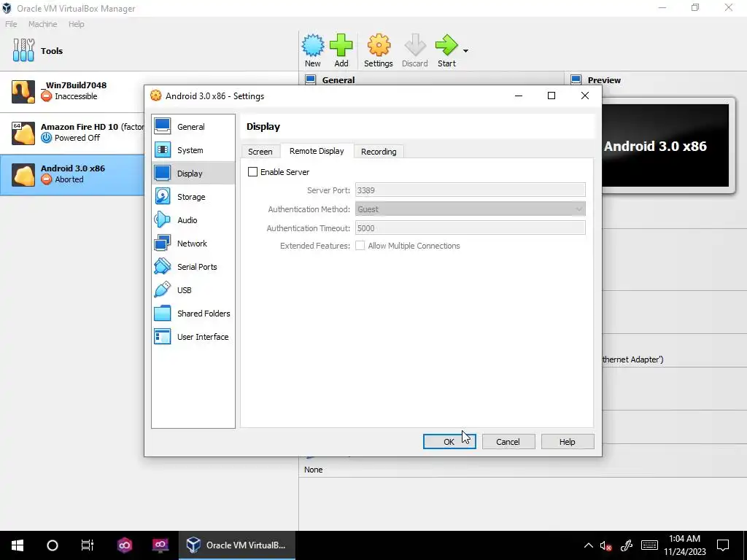Click the Cancel button

(508, 441)
